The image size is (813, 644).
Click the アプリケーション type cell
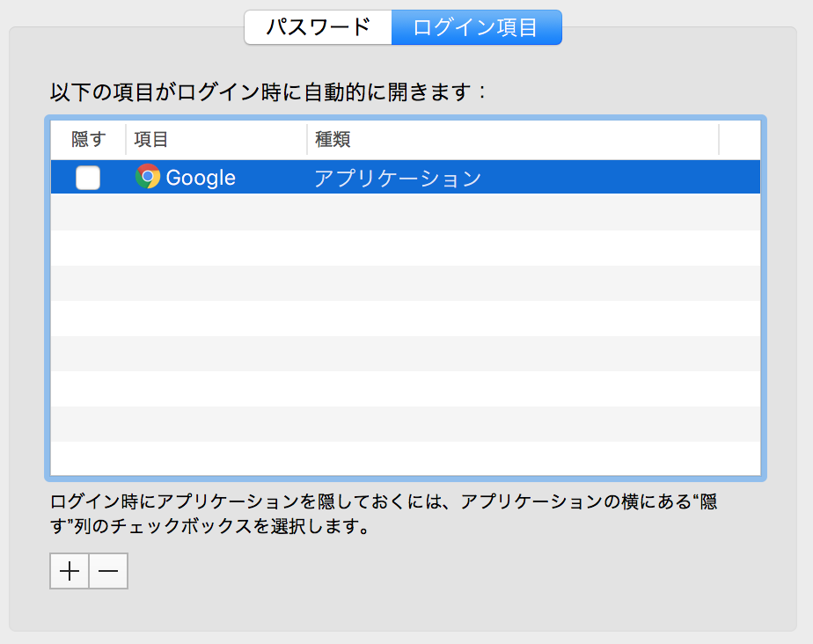click(x=398, y=179)
